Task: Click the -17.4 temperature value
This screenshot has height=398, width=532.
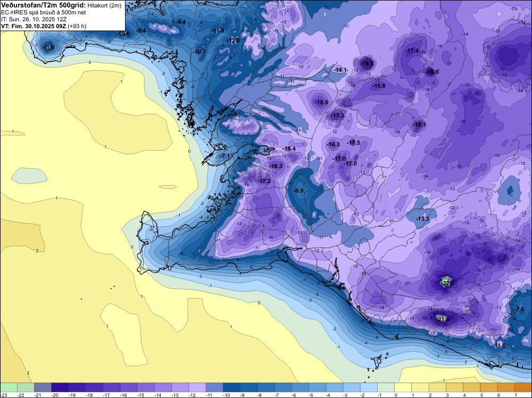Action: 412,51
